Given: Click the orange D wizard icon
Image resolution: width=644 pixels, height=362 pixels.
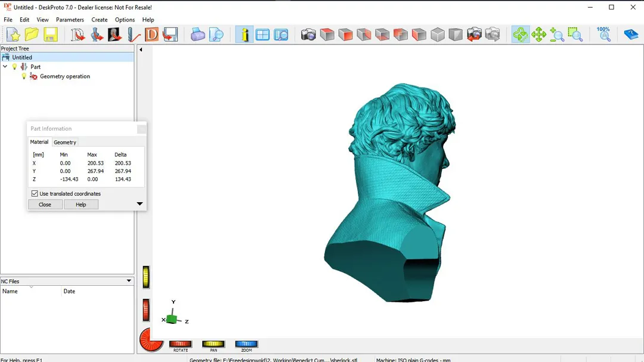Looking at the screenshot, I should click(151, 35).
